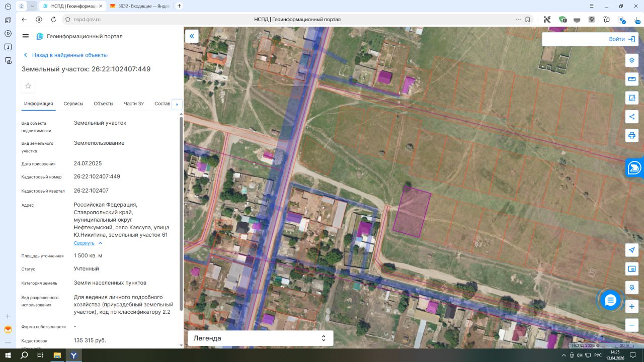Open the map layers panel
The image size is (644, 362).
pyautogui.click(x=632, y=60)
